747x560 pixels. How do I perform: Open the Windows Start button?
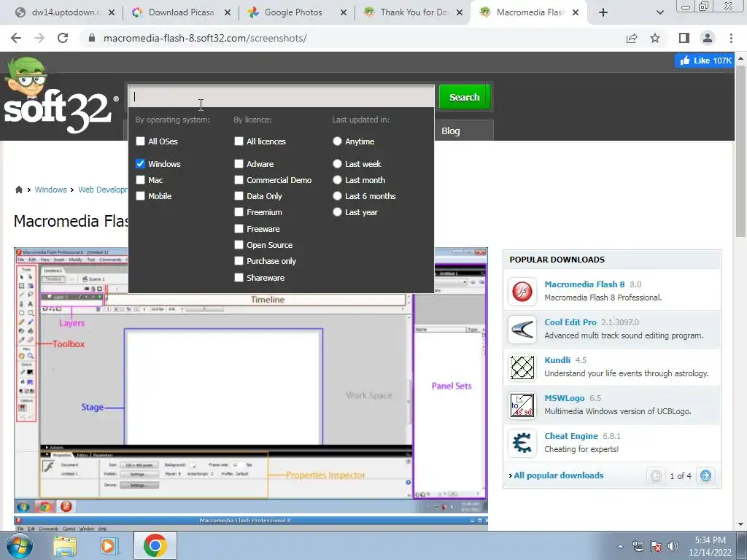click(x=20, y=545)
